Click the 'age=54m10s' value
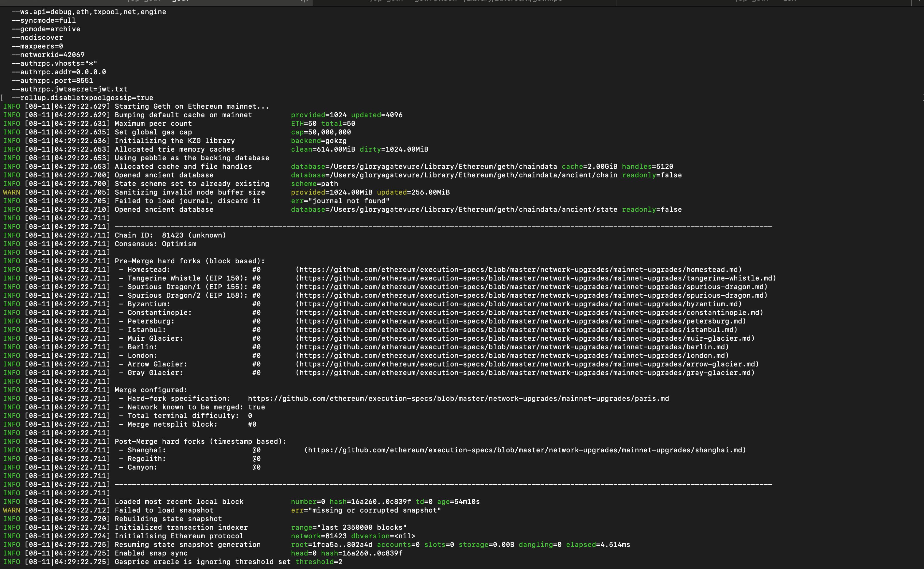Image resolution: width=924 pixels, height=569 pixels. click(458, 502)
